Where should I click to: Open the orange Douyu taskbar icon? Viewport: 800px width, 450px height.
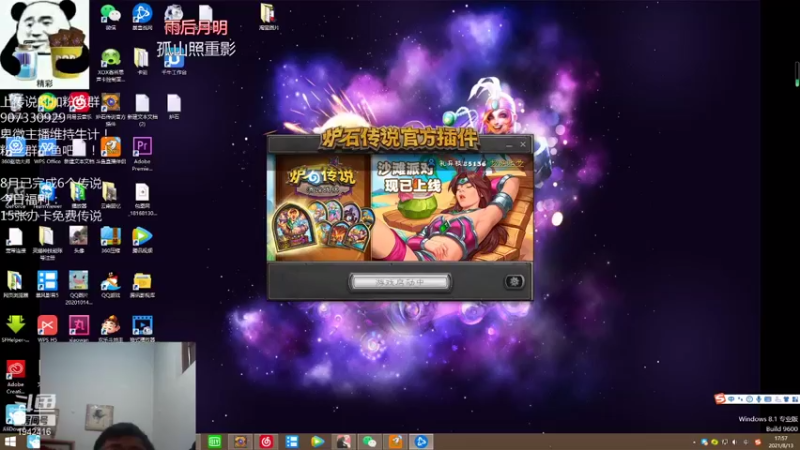point(395,442)
